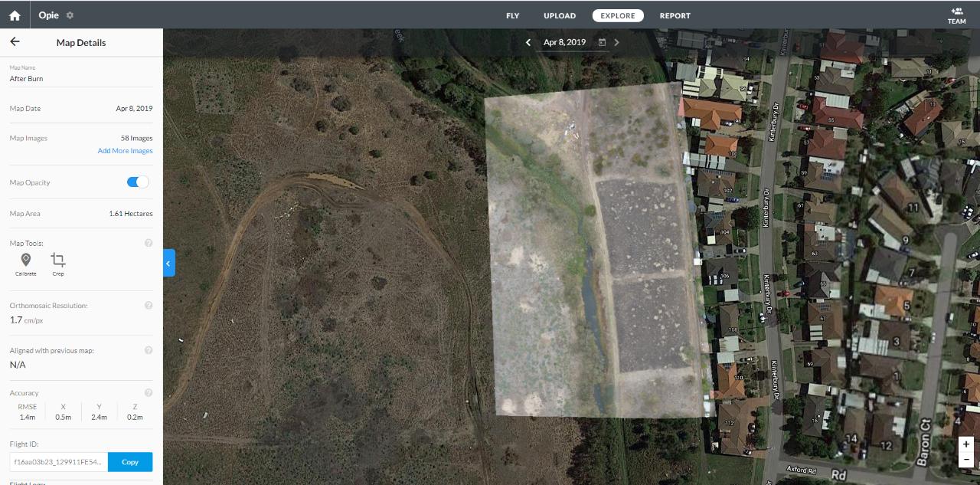Screen dimensions: 980x485
Task: Click the 1.61 Hectares value
Action: click(131, 214)
